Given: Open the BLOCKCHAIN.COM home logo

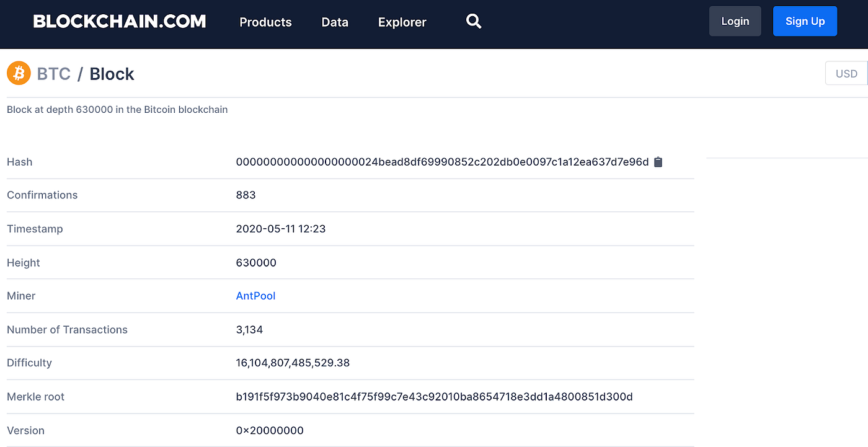Looking at the screenshot, I should pyautogui.click(x=120, y=22).
